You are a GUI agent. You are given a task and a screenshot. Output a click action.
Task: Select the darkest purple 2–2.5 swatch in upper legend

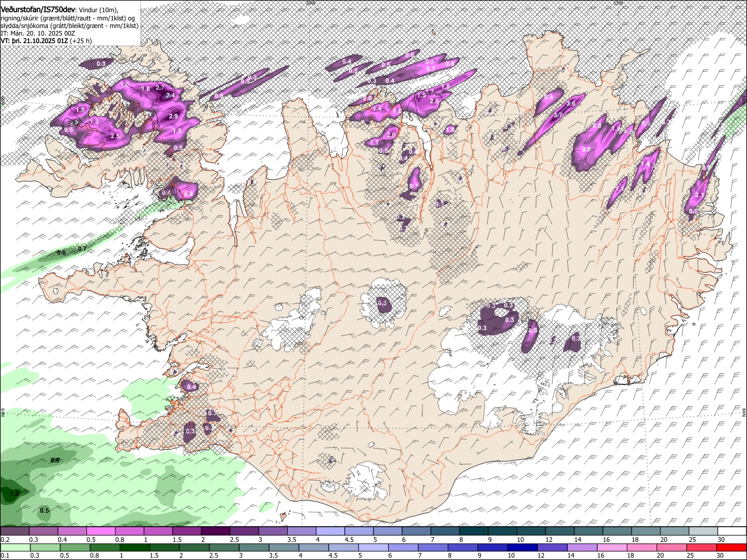[x=215, y=531]
